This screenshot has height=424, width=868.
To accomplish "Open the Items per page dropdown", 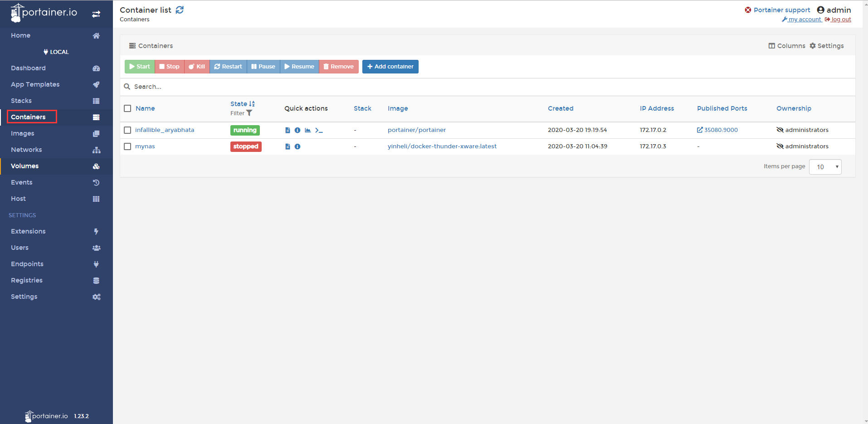I will tap(825, 167).
